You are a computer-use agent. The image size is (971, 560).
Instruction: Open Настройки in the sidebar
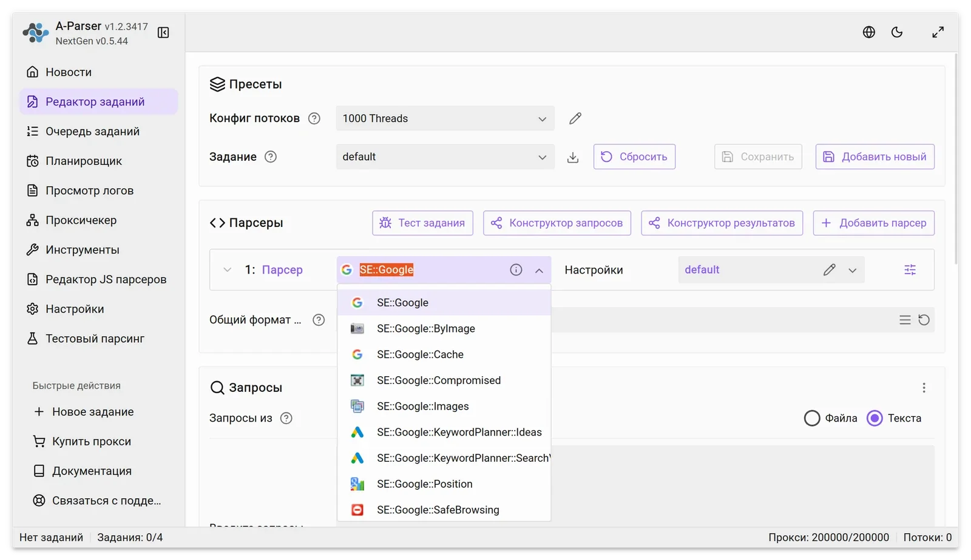pyautogui.click(x=99, y=309)
